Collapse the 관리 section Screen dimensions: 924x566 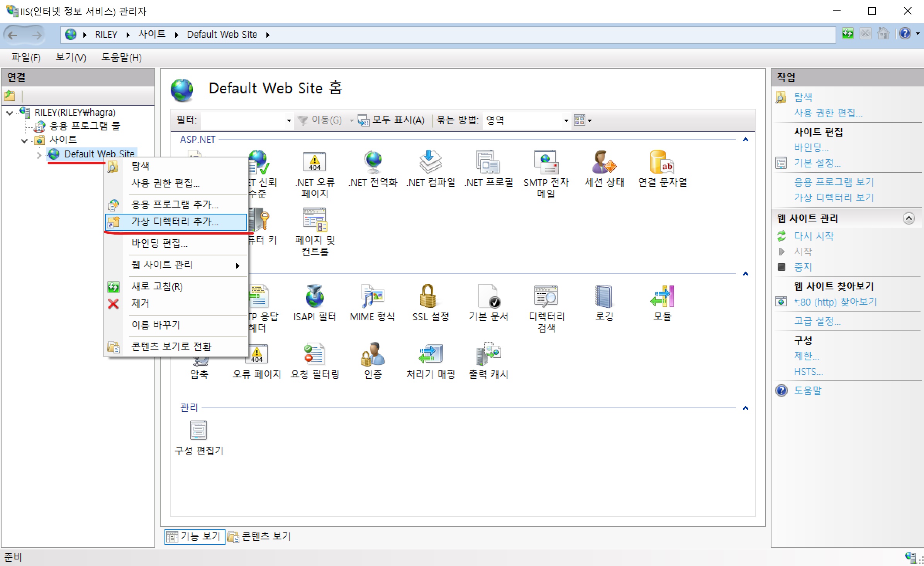pyautogui.click(x=745, y=408)
